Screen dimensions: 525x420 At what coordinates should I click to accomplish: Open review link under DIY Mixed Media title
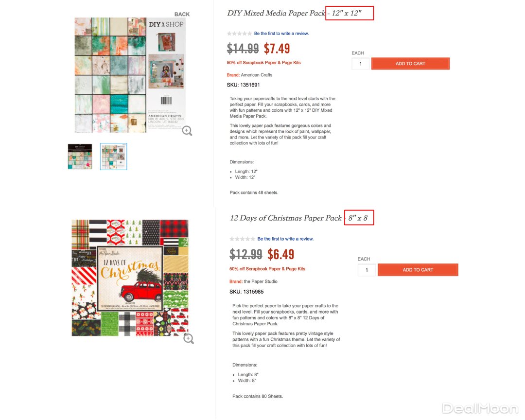coord(281,34)
